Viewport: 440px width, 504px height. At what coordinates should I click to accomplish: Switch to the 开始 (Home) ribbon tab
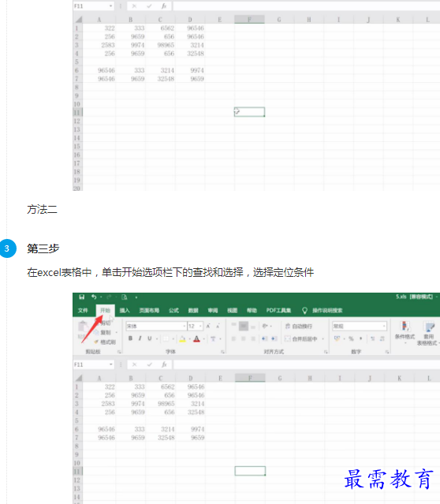(x=105, y=310)
